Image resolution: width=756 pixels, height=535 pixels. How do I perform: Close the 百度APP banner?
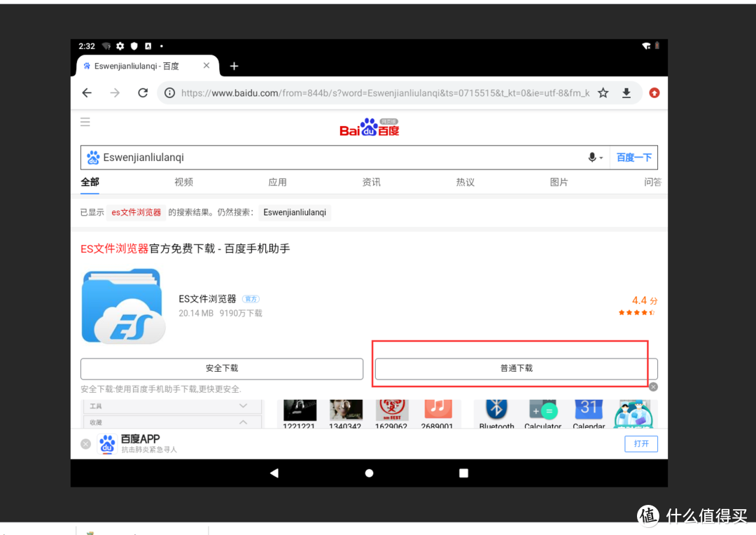coord(86,444)
